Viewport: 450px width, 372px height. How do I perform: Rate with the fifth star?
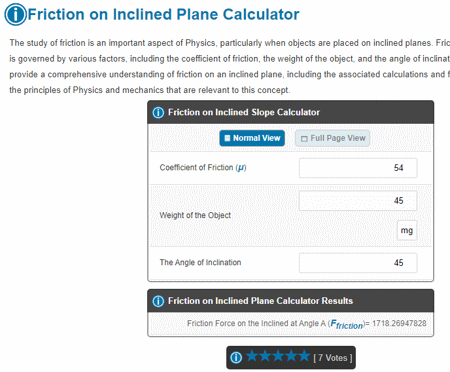point(304,356)
